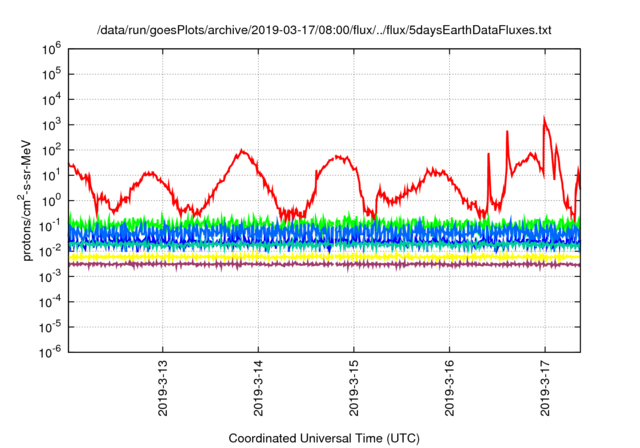Click the y-axis label 10^-3
Screen dimensions: 640x448
coord(51,277)
